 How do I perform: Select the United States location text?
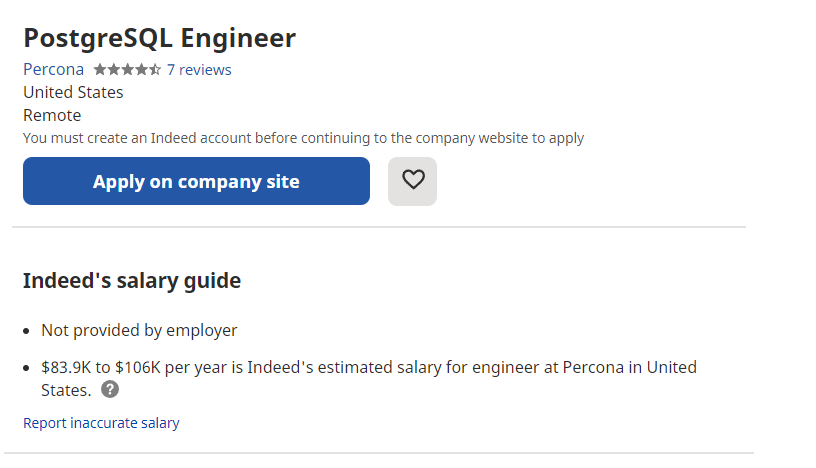coord(73,92)
